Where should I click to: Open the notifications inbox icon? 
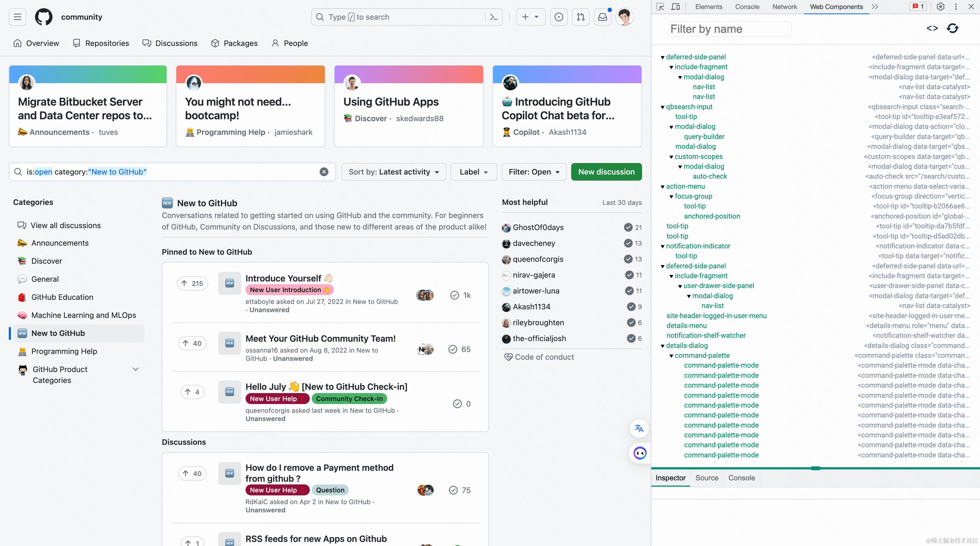click(602, 17)
